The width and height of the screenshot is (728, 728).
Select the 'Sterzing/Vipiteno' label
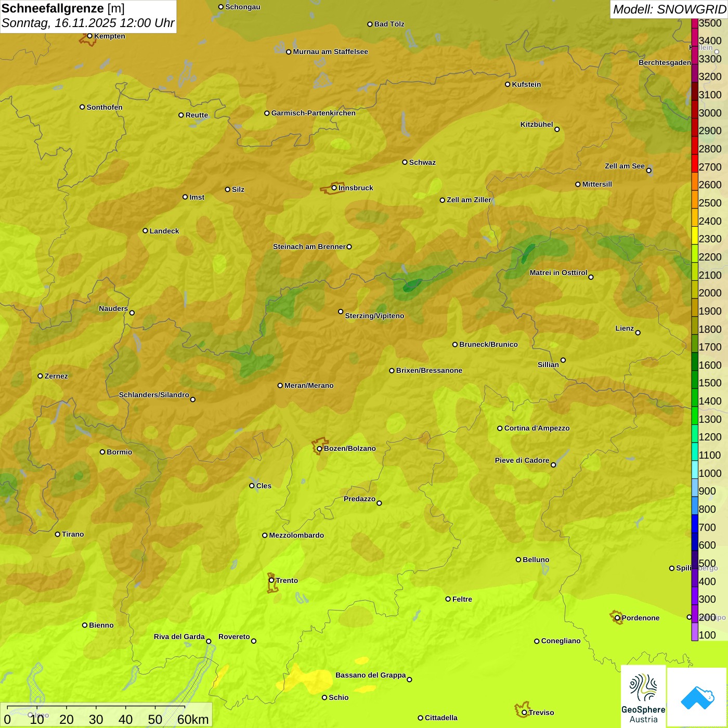(374, 316)
